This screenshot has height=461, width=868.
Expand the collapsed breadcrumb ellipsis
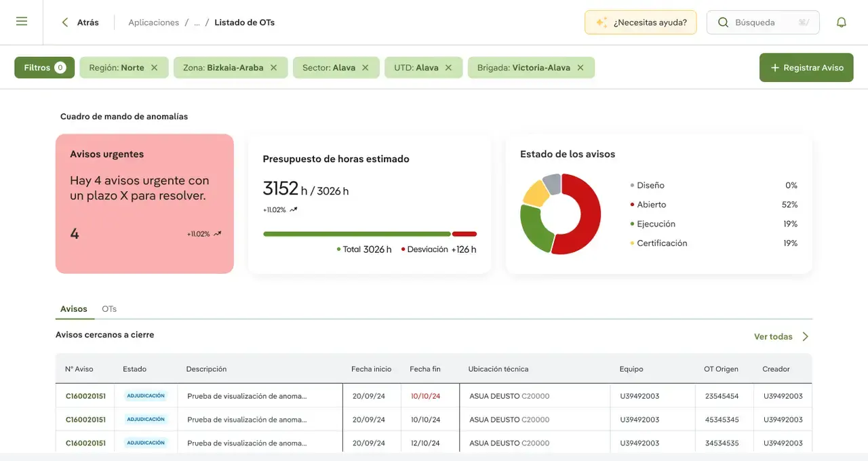[197, 22]
